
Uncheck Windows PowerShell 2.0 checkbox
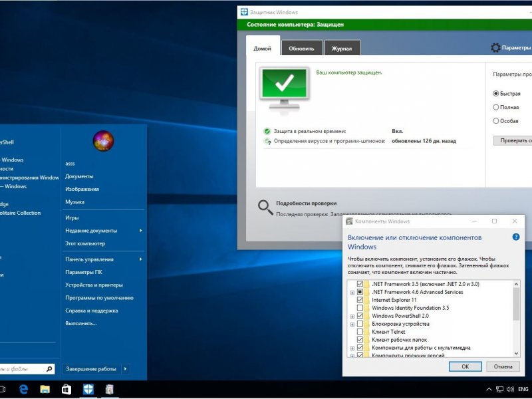pyautogui.click(x=360, y=316)
